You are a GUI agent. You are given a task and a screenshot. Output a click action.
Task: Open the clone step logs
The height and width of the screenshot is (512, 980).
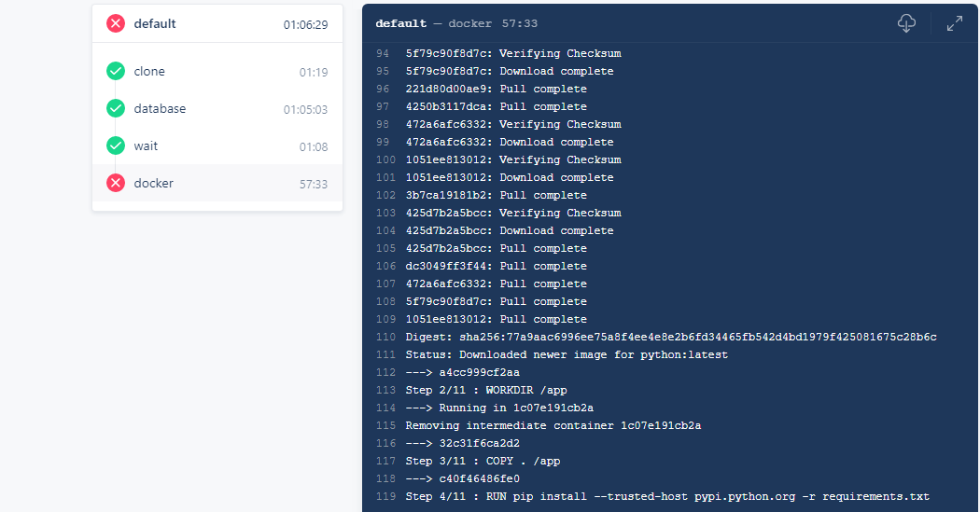[x=217, y=71]
